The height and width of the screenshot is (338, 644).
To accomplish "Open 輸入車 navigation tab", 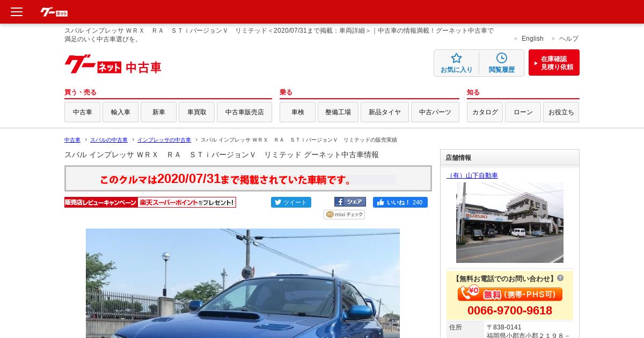I will [x=120, y=112].
